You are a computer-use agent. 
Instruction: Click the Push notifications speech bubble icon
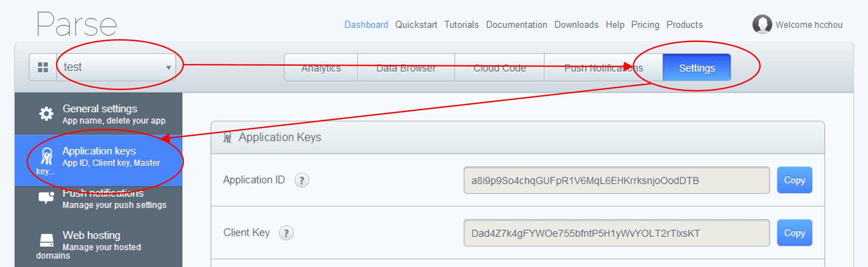tap(46, 197)
